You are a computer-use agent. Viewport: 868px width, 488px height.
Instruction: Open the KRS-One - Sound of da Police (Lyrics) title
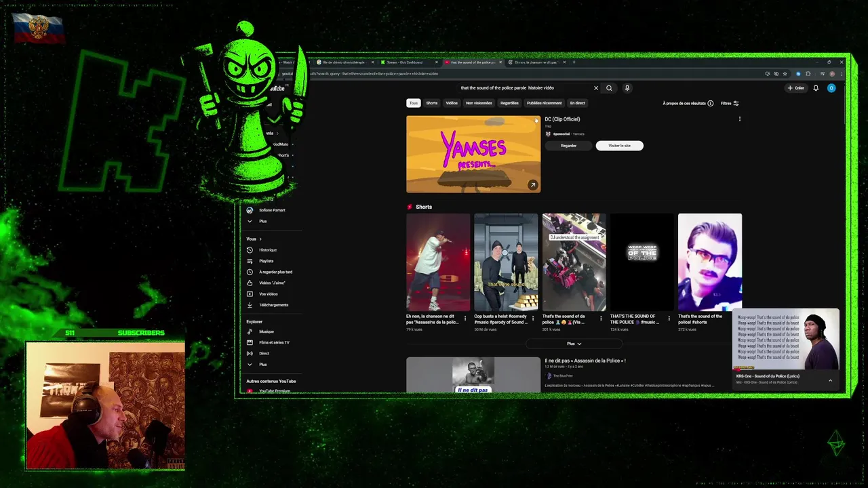tap(768, 376)
